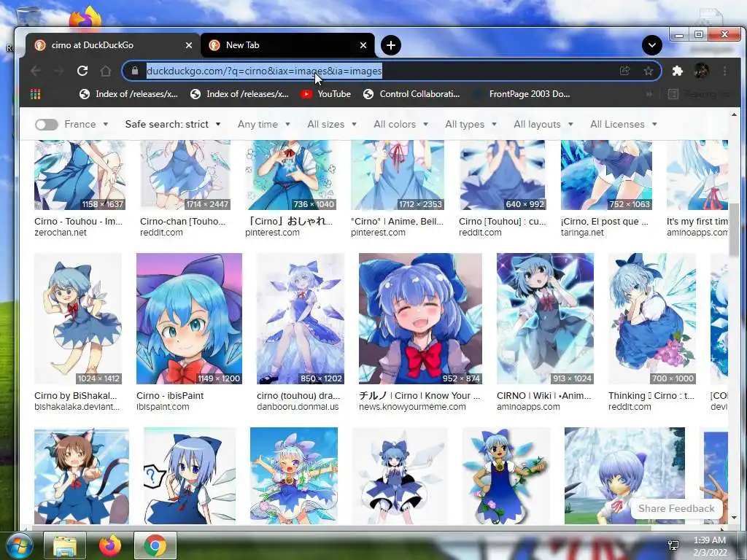The image size is (747, 560).
Task: Click the site lock icon
Action: click(x=135, y=71)
